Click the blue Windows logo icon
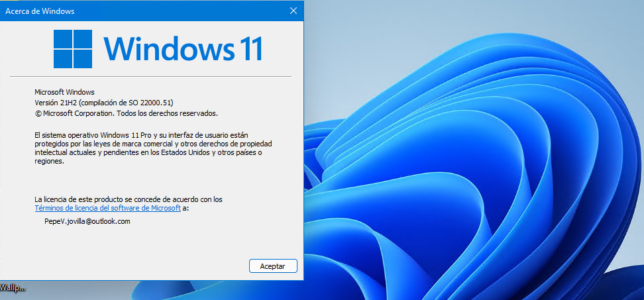This screenshot has width=644, height=300. tap(72, 48)
